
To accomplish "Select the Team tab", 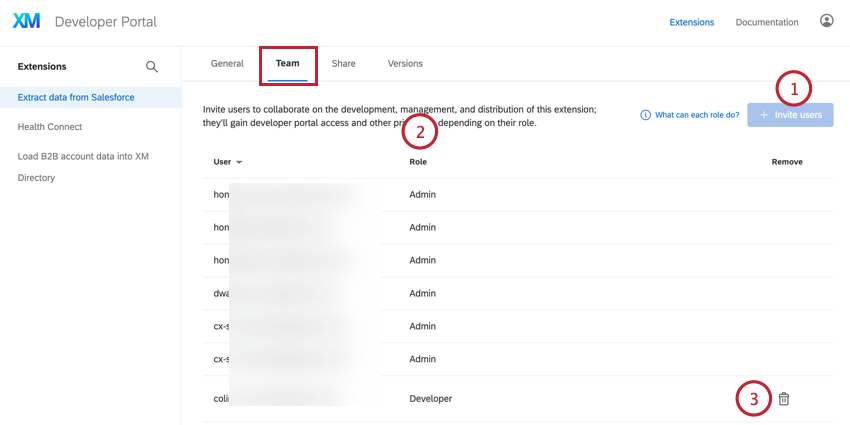I will pos(288,64).
